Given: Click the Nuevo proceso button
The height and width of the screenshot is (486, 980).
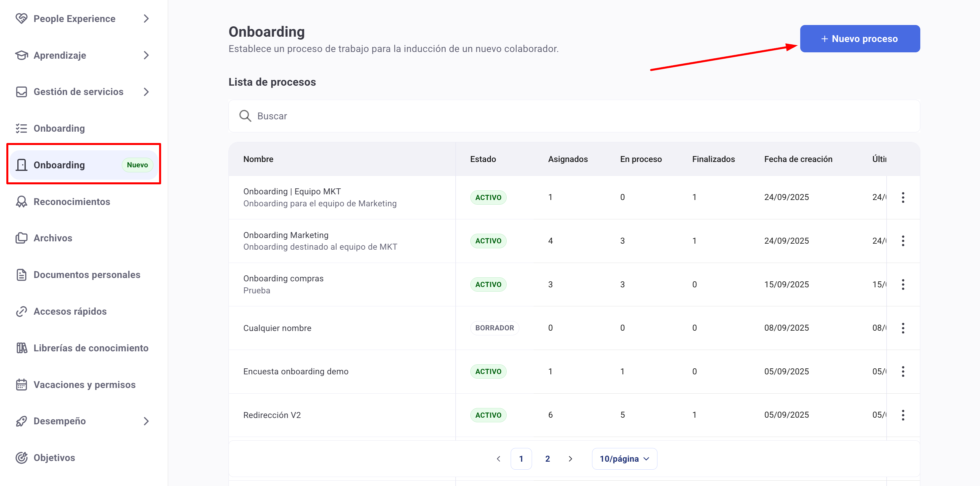Looking at the screenshot, I should click(x=860, y=39).
